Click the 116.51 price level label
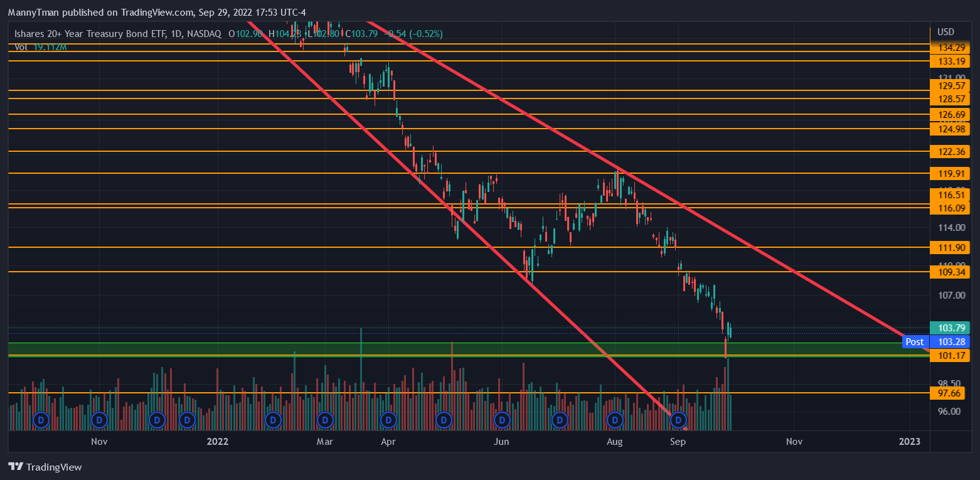The height and width of the screenshot is (480, 980). (950, 195)
